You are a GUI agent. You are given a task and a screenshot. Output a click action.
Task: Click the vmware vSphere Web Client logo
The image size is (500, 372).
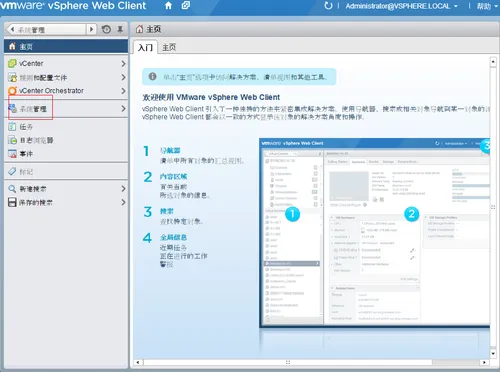click(73, 6)
